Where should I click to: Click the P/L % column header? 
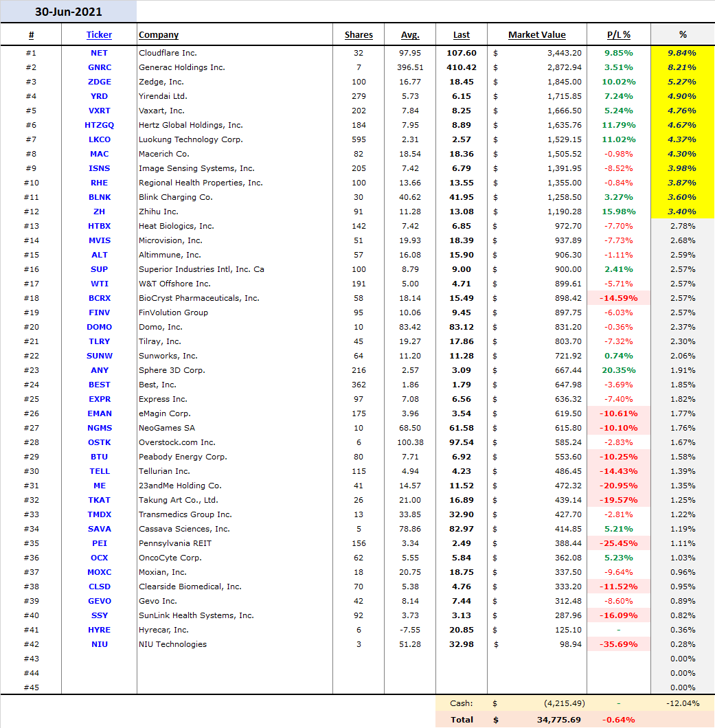(618, 35)
